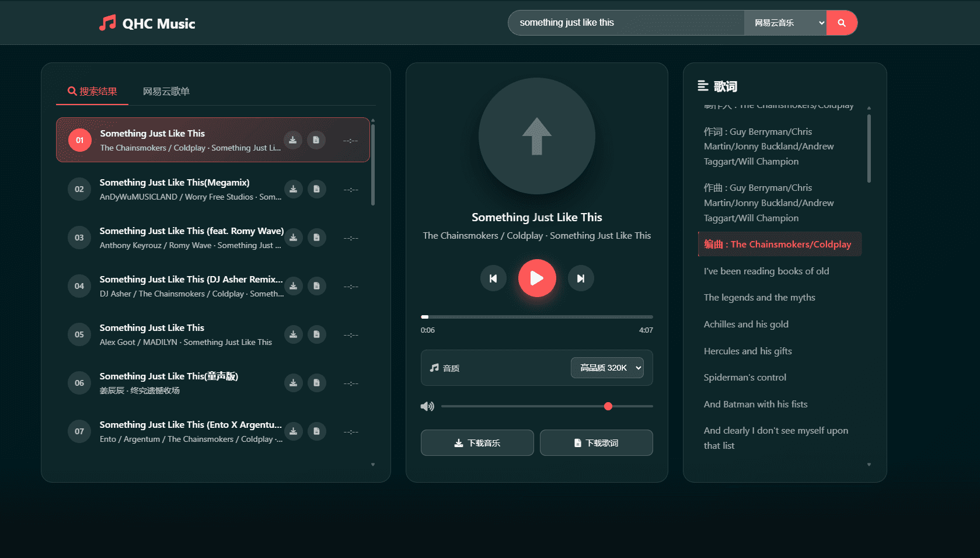Mute audio with the speaker icon
Viewport: 980px width, 558px height.
click(x=427, y=406)
